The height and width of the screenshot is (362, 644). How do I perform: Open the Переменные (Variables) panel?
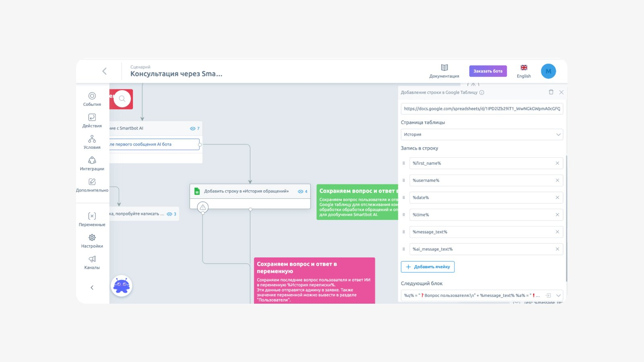92,219
